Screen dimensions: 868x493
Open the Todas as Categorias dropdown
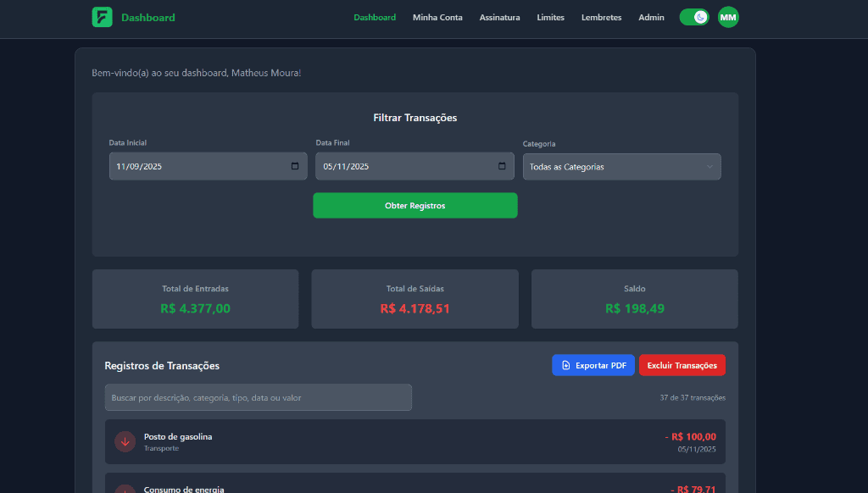[x=621, y=166]
